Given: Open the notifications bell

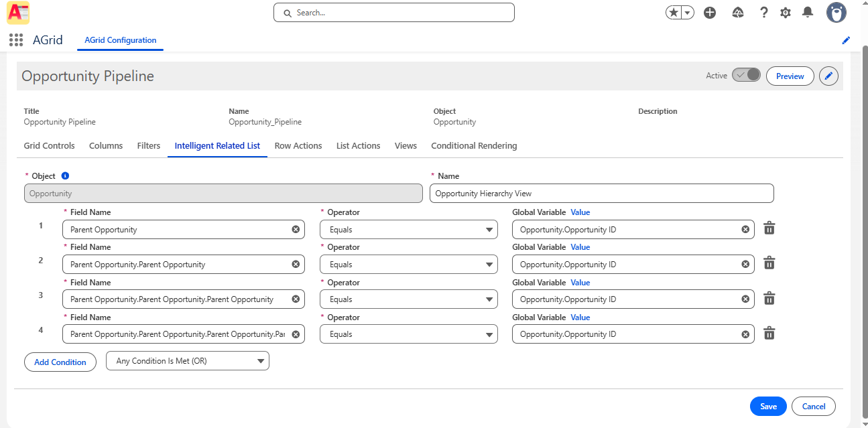Looking at the screenshot, I should pyautogui.click(x=808, y=13).
